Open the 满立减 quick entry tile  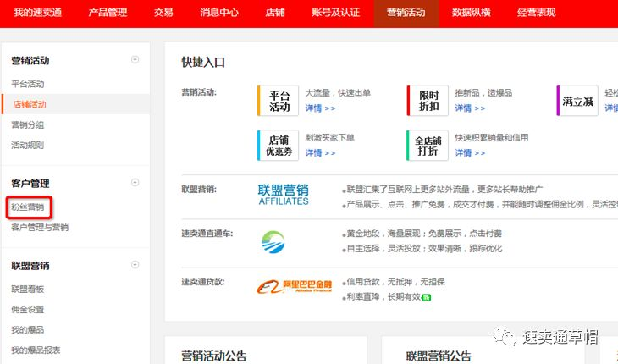pos(577,101)
